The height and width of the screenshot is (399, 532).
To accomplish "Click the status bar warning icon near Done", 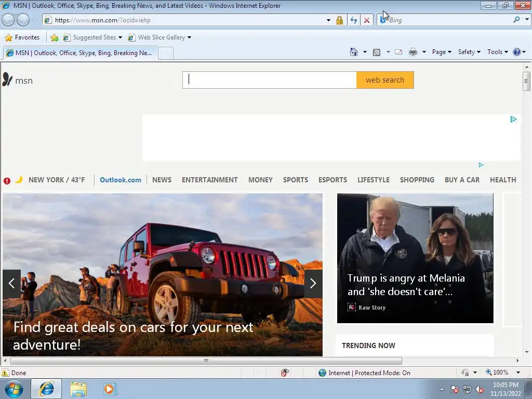I will [x=5, y=373].
